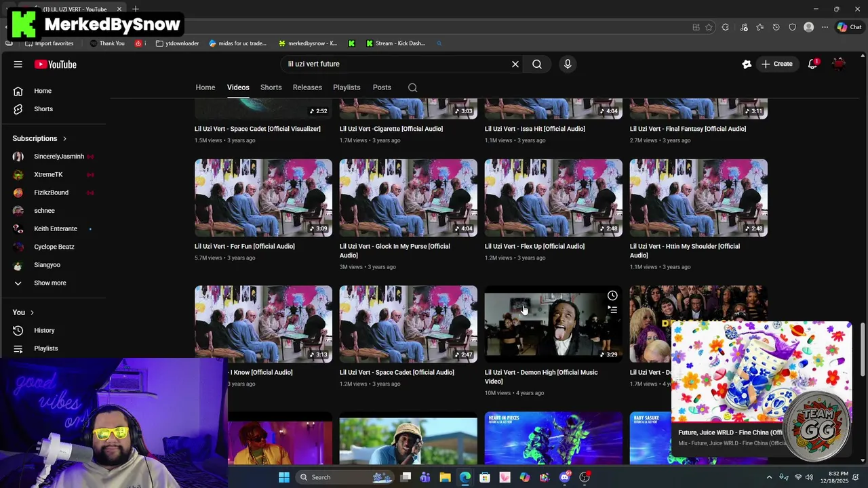Open the ytdownloader bookmark folder
This screenshot has width=868, height=488.
click(x=177, y=43)
